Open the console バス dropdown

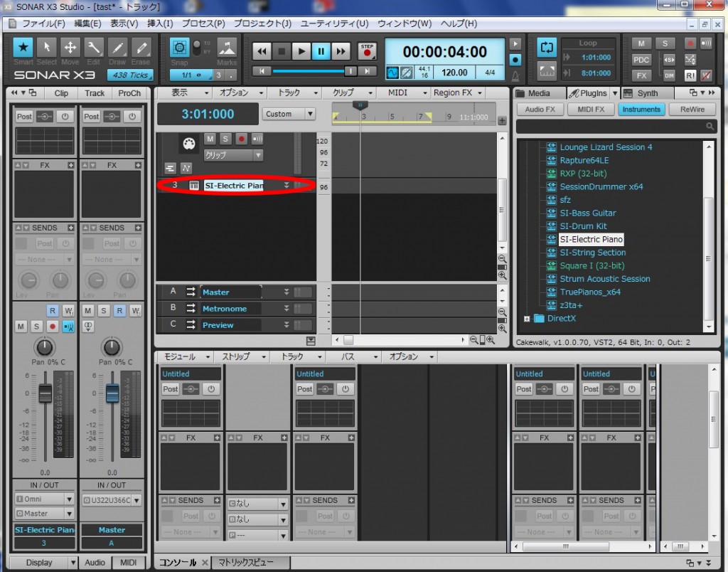(353, 356)
